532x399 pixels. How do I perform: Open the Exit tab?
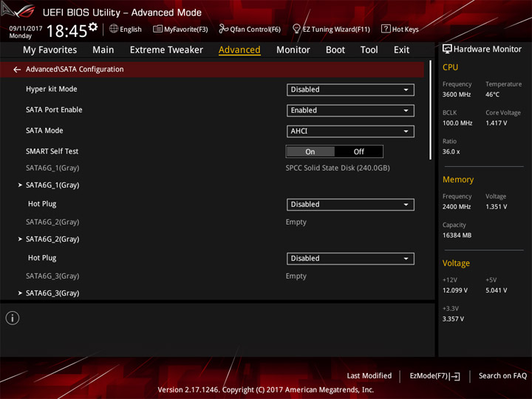401,50
